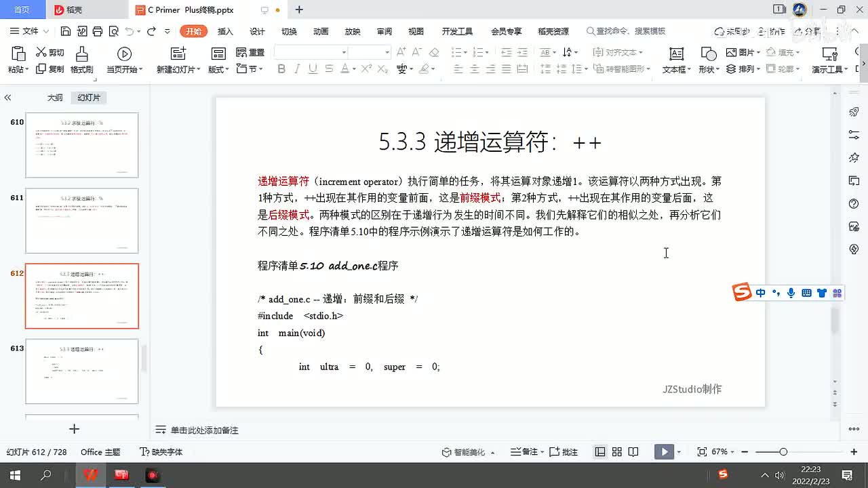Click the search commands (查找命令) field
Screen dimensions: 868x488
pyautogui.click(x=626, y=31)
